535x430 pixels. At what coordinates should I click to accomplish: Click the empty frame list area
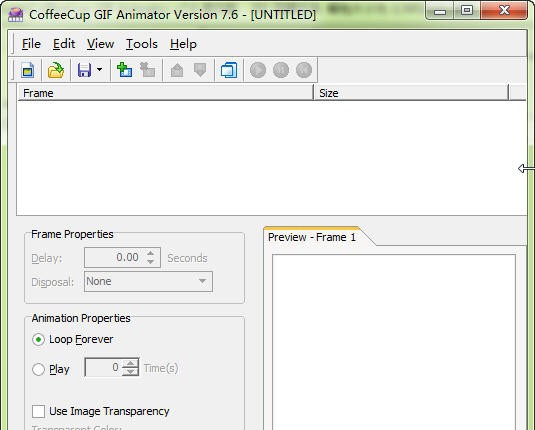(x=271, y=158)
